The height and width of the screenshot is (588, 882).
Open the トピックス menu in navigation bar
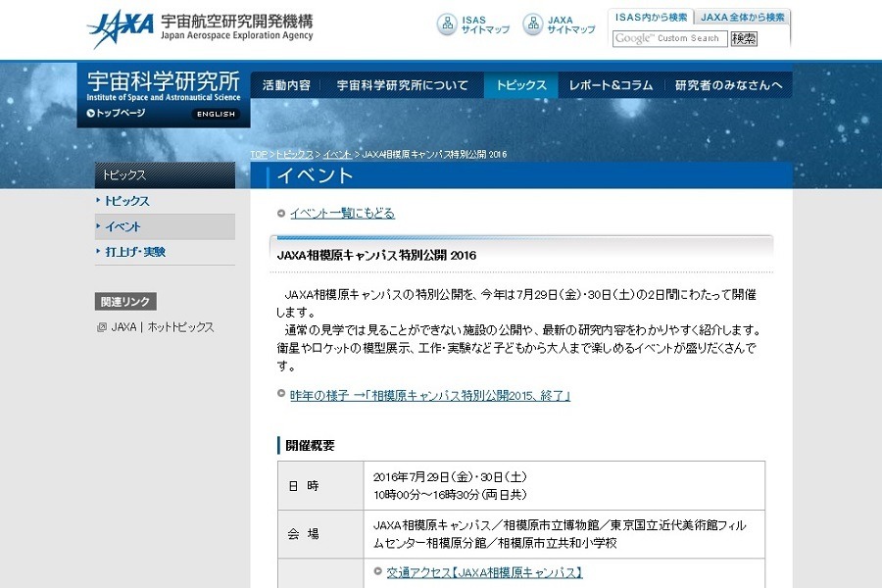(521, 85)
